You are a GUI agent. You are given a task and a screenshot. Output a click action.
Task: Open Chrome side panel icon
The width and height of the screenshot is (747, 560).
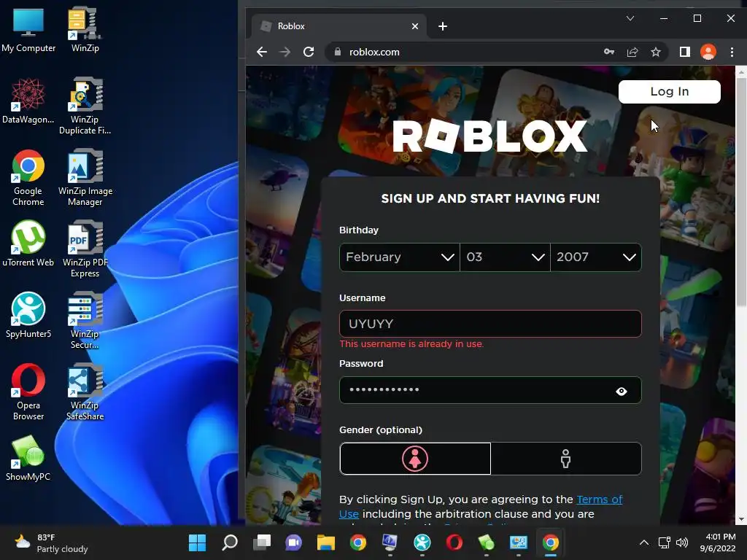point(684,52)
